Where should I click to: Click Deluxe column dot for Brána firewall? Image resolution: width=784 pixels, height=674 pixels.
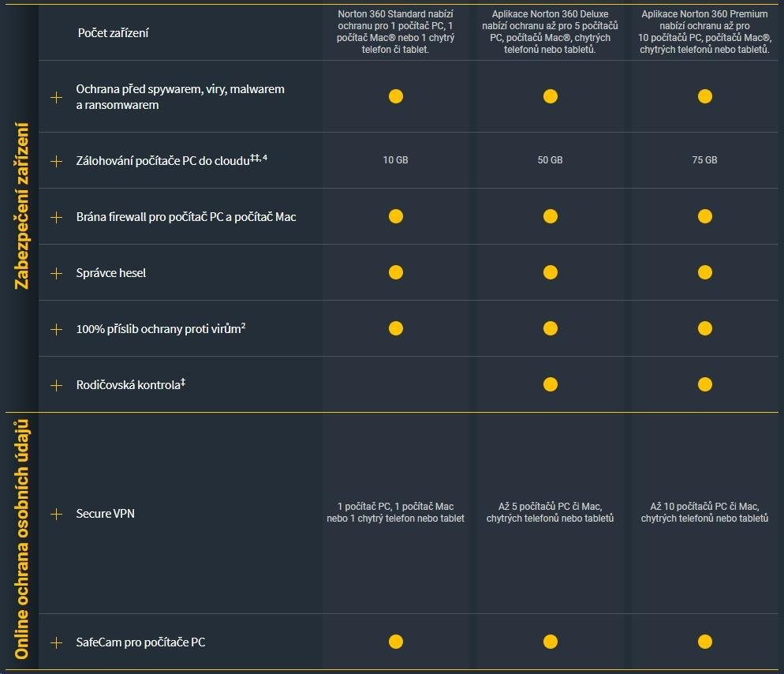pos(551,216)
